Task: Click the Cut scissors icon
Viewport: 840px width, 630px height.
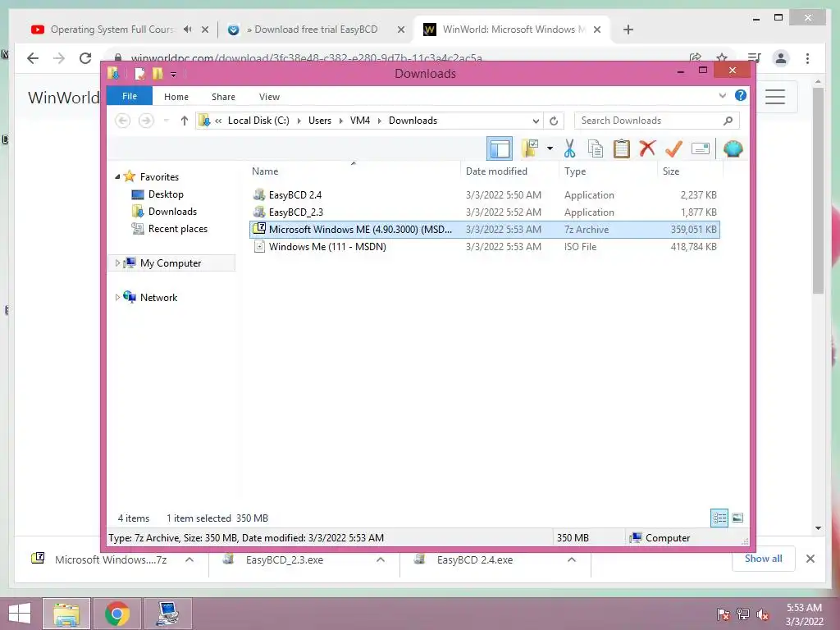Action: pyautogui.click(x=569, y=148)
